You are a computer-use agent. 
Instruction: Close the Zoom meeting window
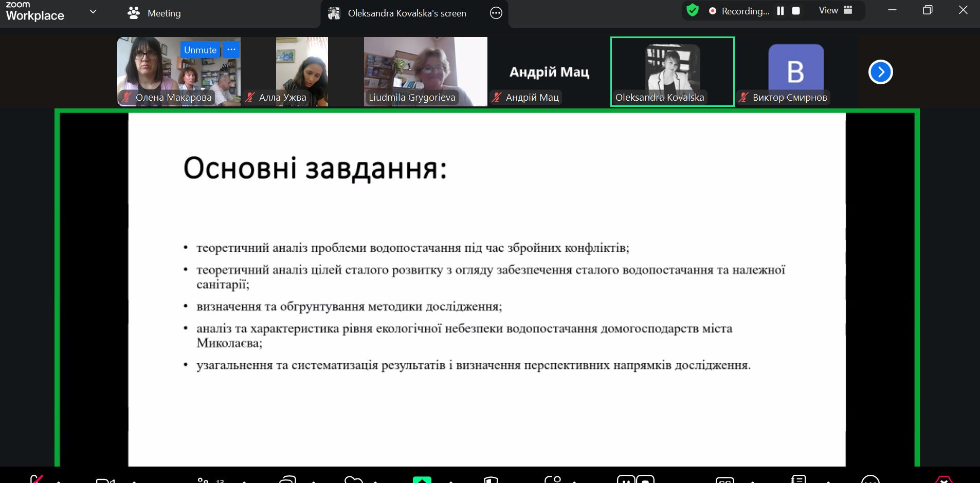(x=963, y=10)
